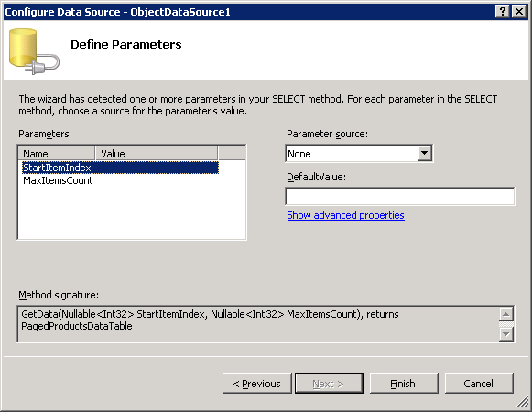This screenshot has width=532, height=412.
Task: Click the Name column header
Action: (57, 154)
